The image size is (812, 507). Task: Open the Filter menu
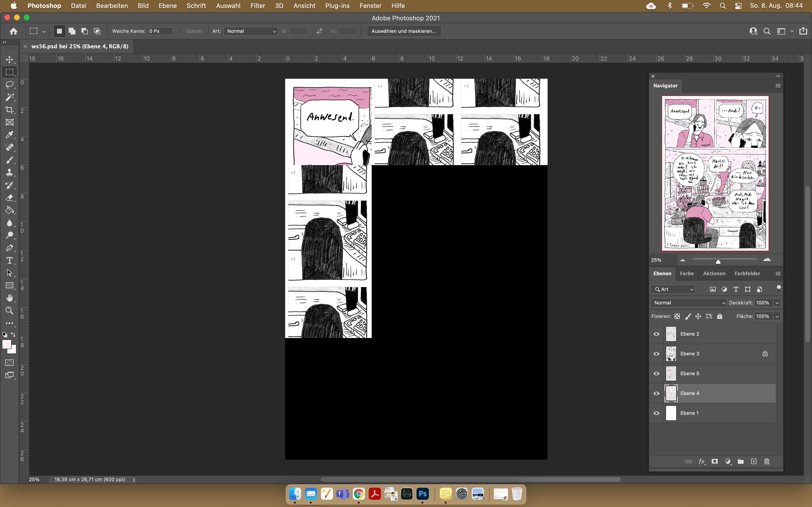click(x=257, y=6)
